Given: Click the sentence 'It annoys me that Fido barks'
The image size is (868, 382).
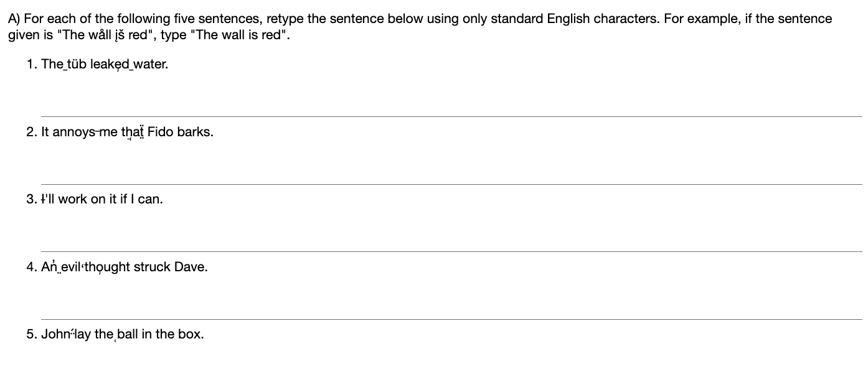Looking at the screenshot, I should 127,133.
